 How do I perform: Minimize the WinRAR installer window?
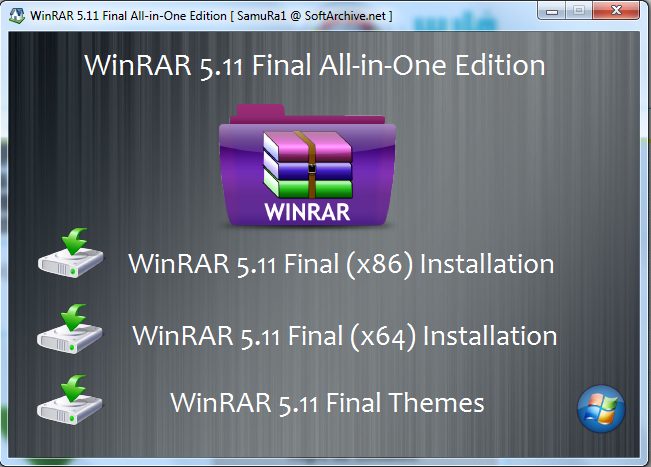[551, 10]
